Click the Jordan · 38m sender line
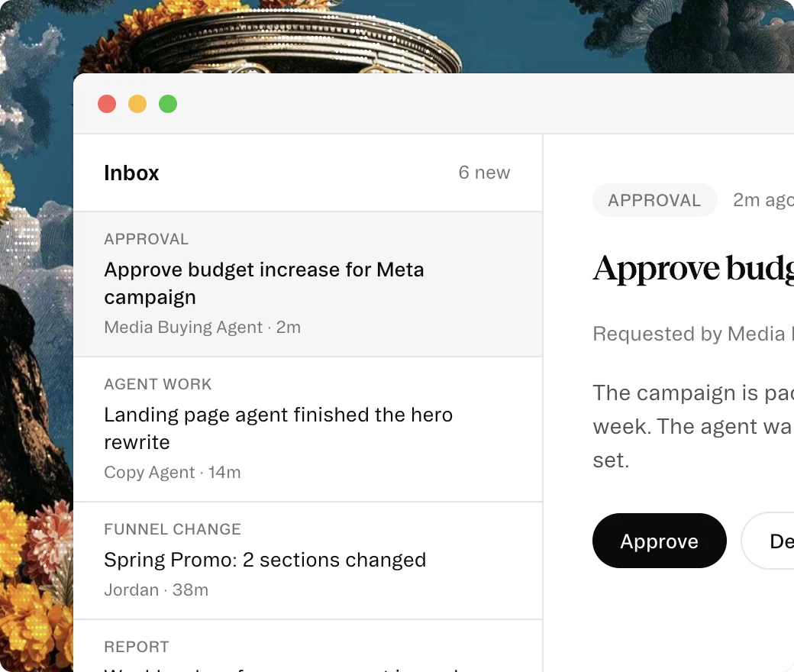Image resolution: width=794 pixels, height=672 pixels. [156, 590]
